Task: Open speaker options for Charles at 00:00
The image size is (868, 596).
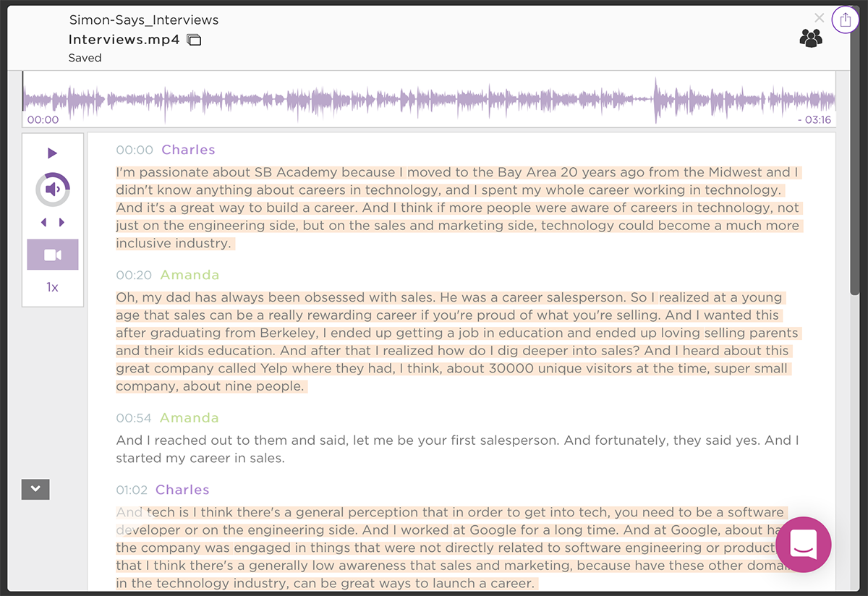Action: (x=188, y=150)
